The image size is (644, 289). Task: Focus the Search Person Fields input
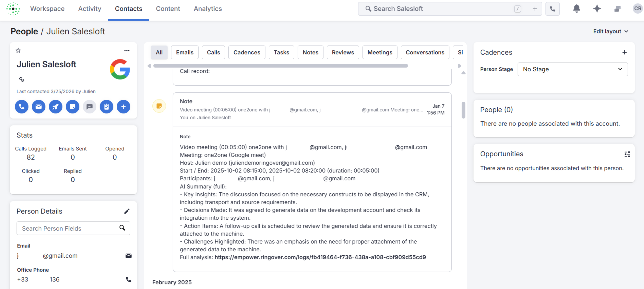tap(73, 228)
